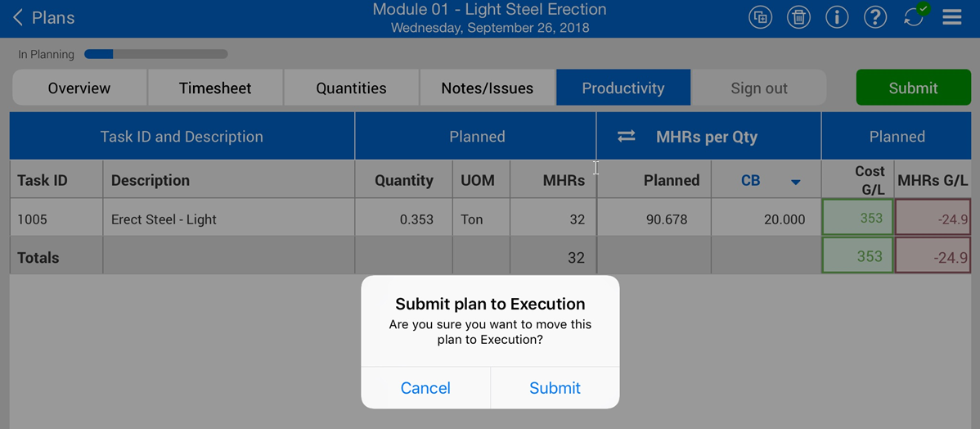Screen dimensions: 980x429
Task: Click the sync refresh icon
Action: [914, 17]
